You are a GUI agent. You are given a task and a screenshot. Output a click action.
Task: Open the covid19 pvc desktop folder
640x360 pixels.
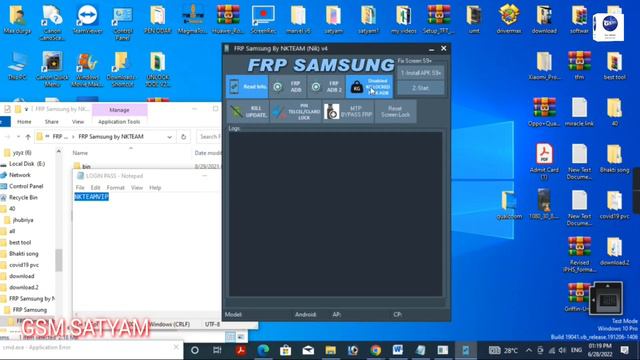point(614,205)
